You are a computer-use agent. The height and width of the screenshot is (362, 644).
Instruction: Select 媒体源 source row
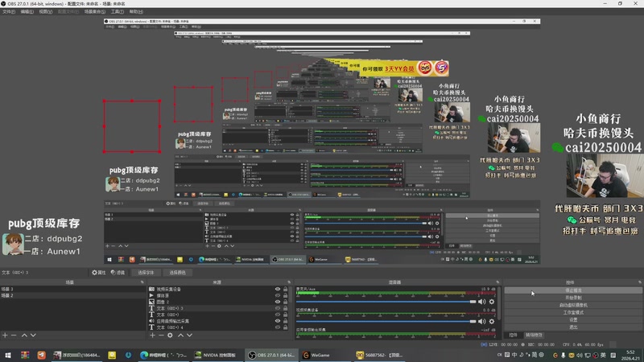pos(219,295)
